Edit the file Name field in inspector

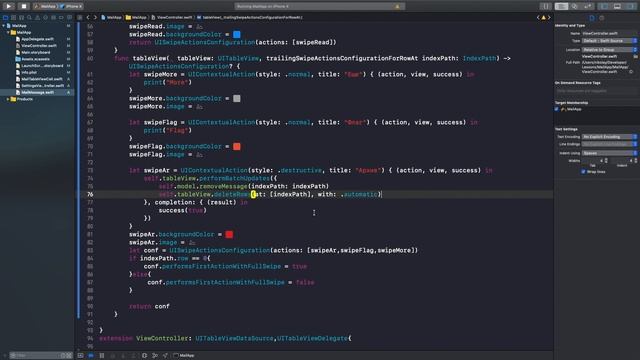(x=609, y=33)
